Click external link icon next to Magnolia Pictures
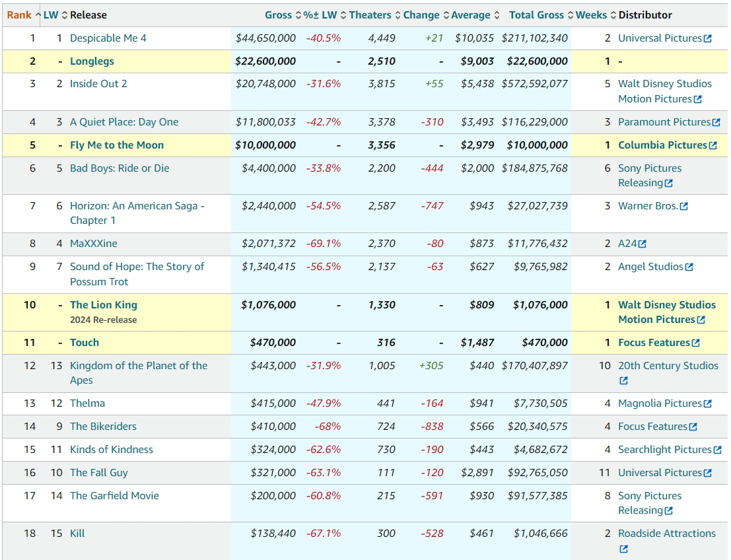The width and height of the screenshot is (731, 560). pyautogui.click(x=708, y=403)
